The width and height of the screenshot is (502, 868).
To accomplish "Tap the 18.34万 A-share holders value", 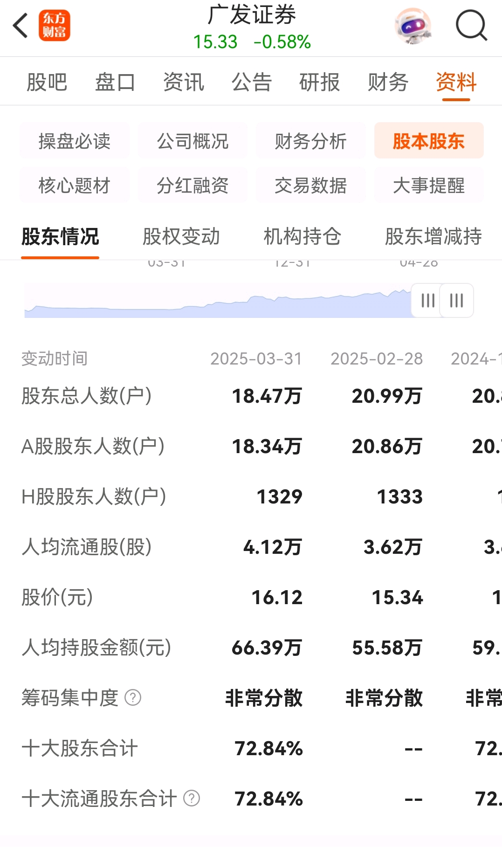I will [x=267, y=447].
